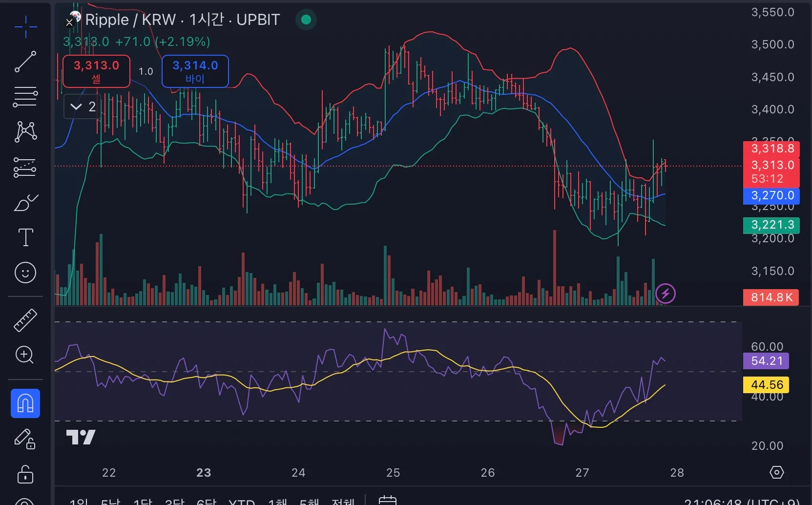The image size is (812, 505).
Task: Open Ripple / KRW symbol title
Action: pyautogui.click(x=183, y=20)
